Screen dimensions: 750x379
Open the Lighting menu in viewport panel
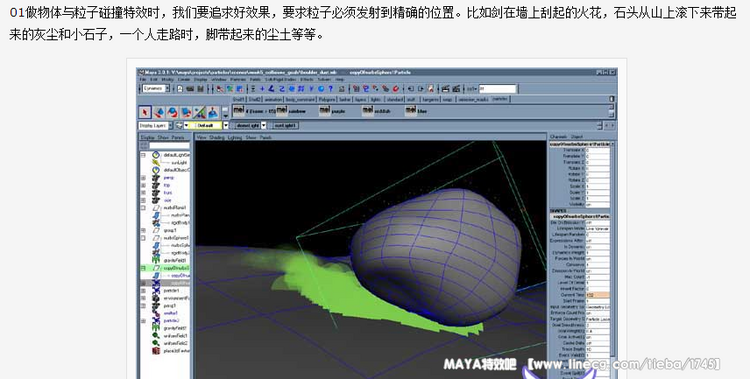click(235, 137)
